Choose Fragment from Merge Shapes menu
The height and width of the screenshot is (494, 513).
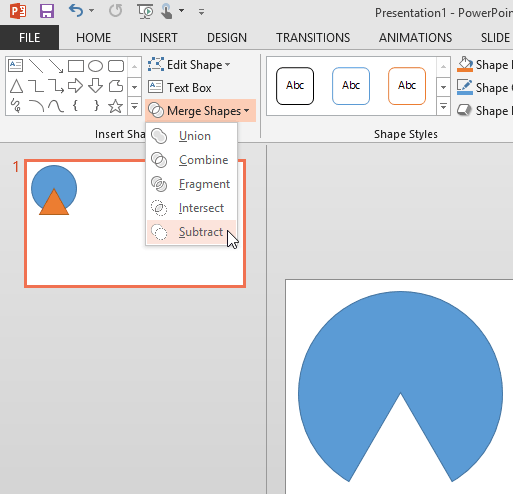192,184
